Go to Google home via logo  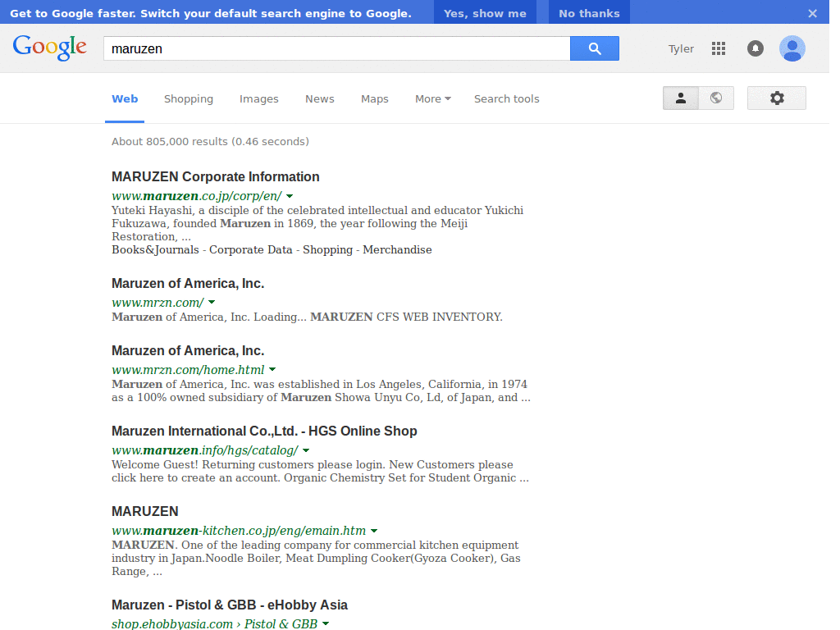point(50,48)
